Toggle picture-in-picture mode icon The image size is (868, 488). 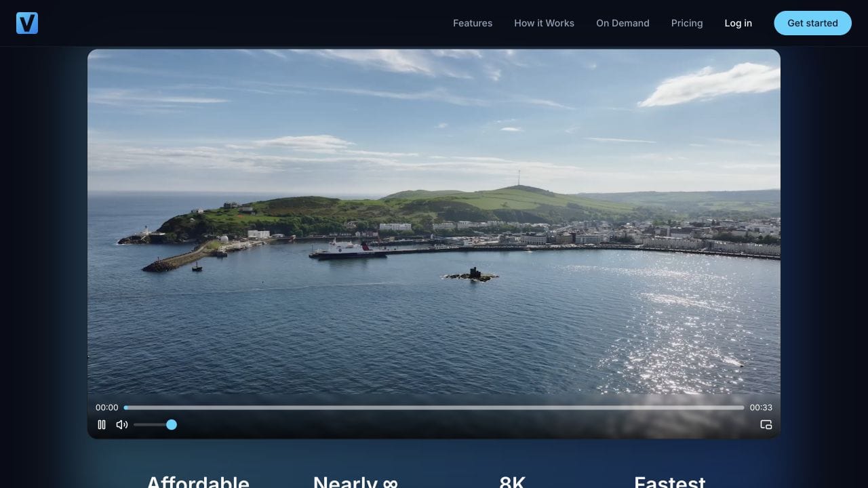click(766, 425)
